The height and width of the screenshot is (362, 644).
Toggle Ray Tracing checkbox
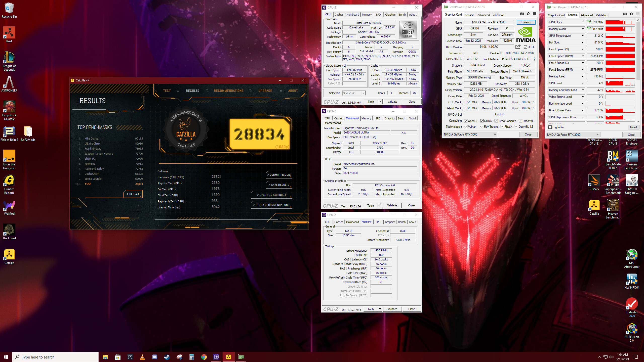pyautogui.click(x=481, y=127)
